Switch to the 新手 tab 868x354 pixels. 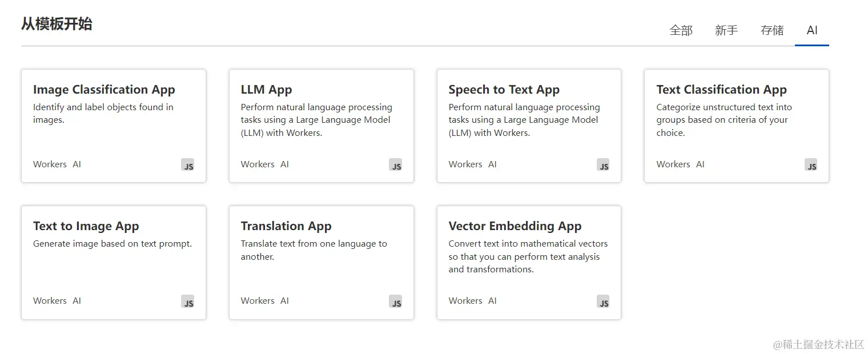(x=726, y=30)
